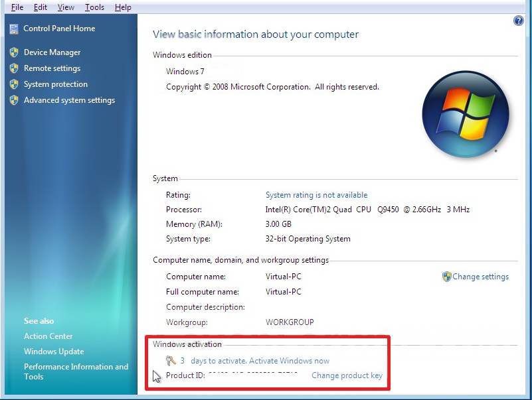Click the Windows logo orb image
Screen dimensions: 532x400
pyautogui.click(x=466, y=114)
